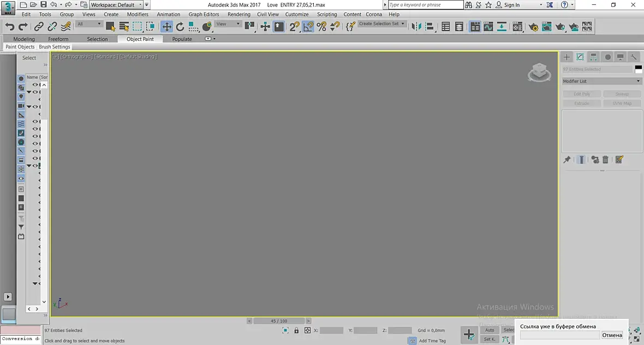Toggle the Angle Snap tool
The height and width of the screenshot is (345, 644).
click(x=308, y=27)
